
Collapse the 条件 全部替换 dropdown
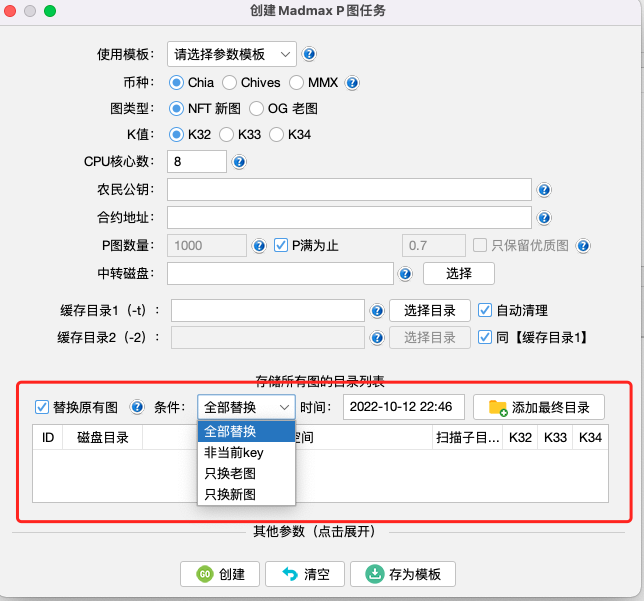coord(246,407)
